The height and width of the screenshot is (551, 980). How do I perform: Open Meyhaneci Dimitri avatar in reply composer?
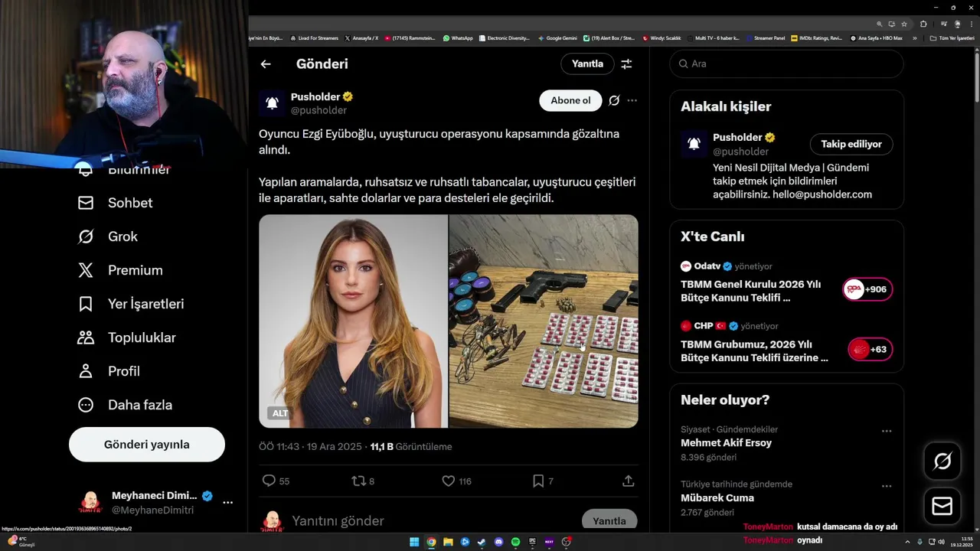click(x=272, y=521)
